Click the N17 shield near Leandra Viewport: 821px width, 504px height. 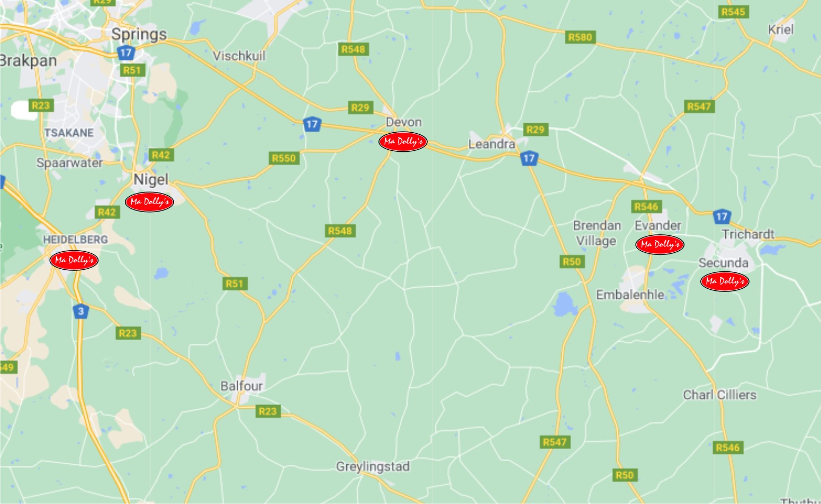tap(529, 158)
